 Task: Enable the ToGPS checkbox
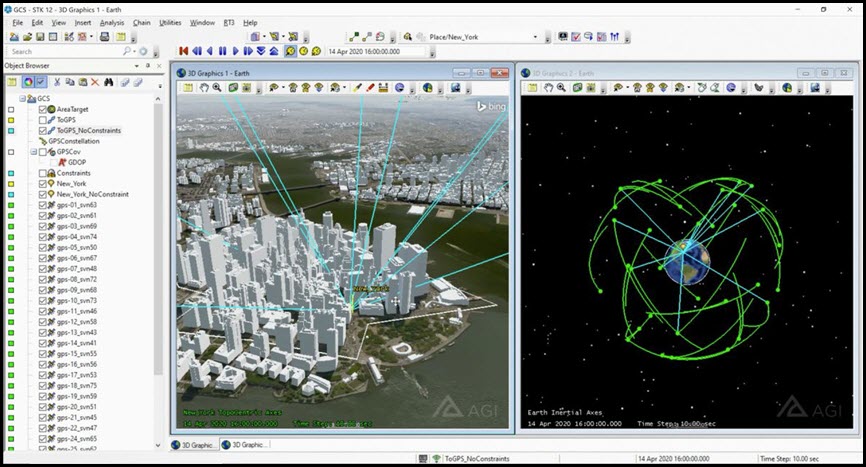click(x=43, y=120)
